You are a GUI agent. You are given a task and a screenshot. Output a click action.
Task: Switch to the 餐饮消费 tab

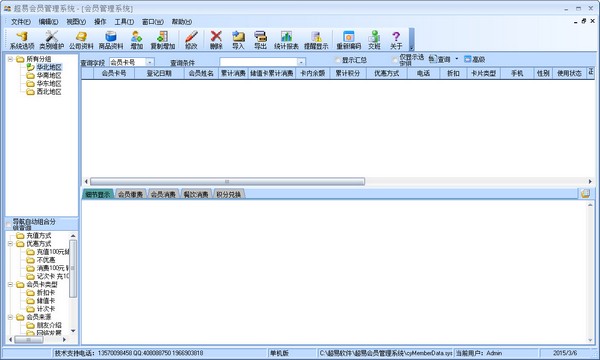pos(196,194)
